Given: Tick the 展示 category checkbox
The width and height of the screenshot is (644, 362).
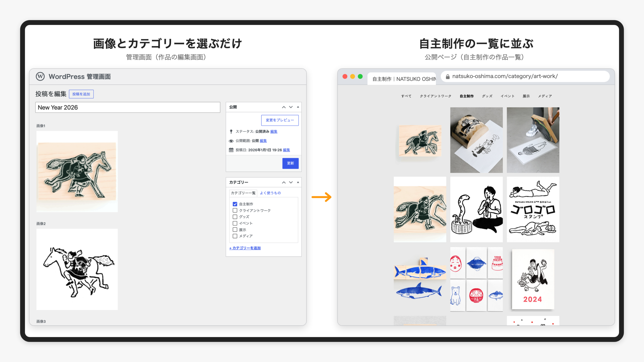Looking at the screenshot, I should point(235,230).
